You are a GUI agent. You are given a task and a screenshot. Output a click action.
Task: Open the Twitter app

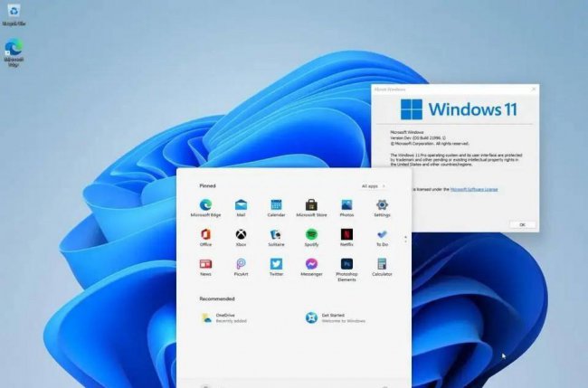point(276,268)
